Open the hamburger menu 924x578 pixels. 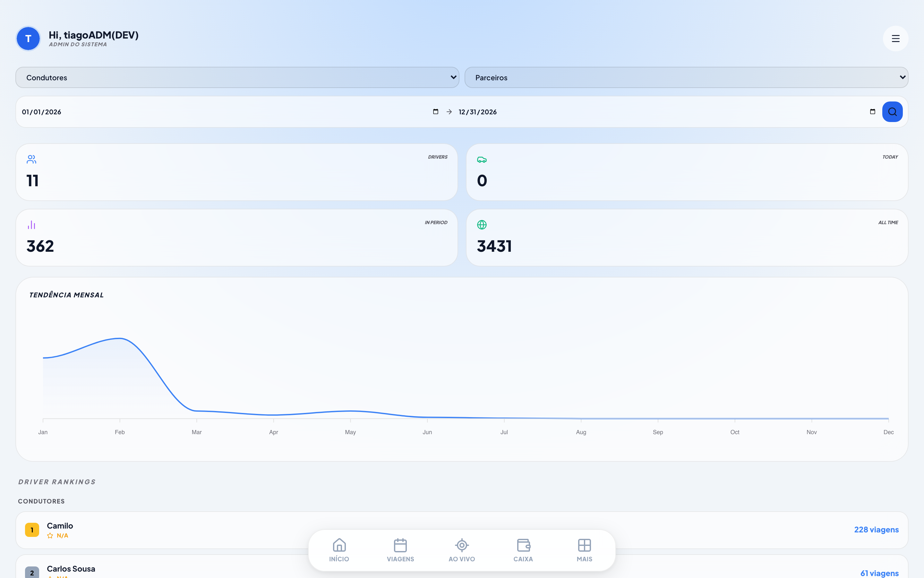click(x=895, y=39)
